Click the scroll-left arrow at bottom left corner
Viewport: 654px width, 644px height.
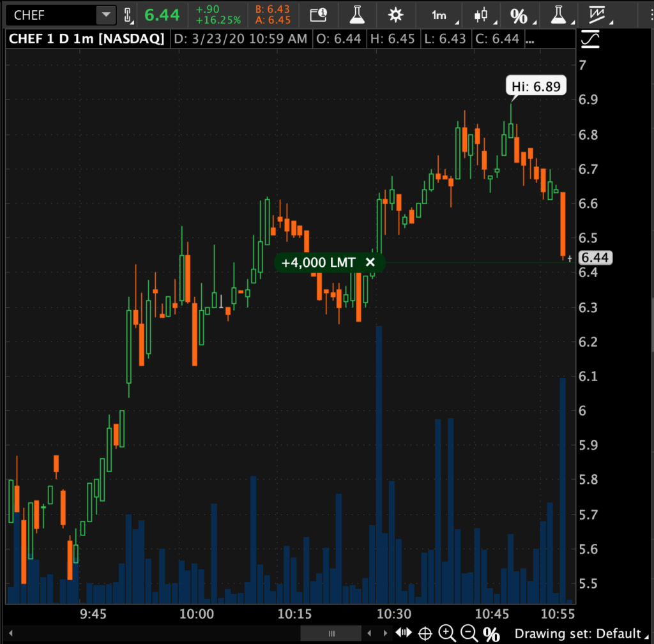point(10,633)
